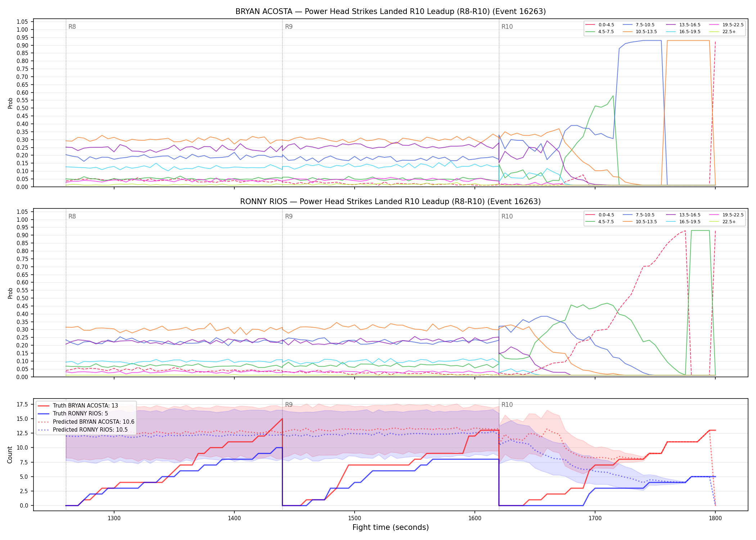The width and height of the screenshot is (756, 540).
Task: Select the 7.5-10.5 legend label in Bryan Acosta chart
Action: click(645, 25)
